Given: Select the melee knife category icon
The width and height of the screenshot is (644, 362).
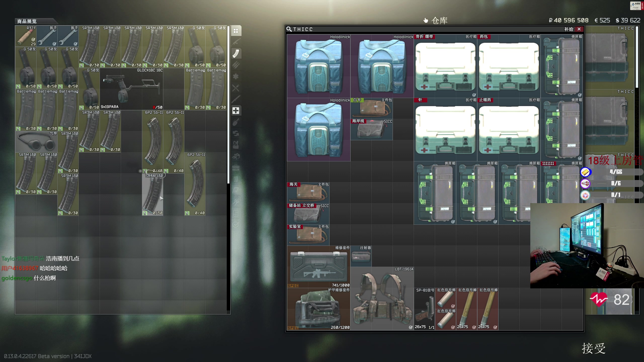Looking at the screenshot, I should click(x=236, y=99).
